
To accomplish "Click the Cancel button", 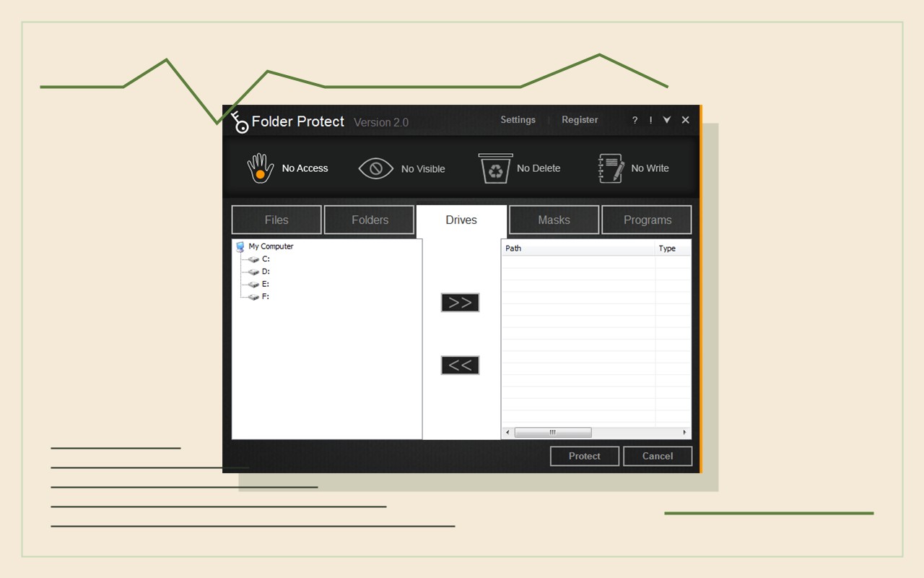I will click(658, 456).
